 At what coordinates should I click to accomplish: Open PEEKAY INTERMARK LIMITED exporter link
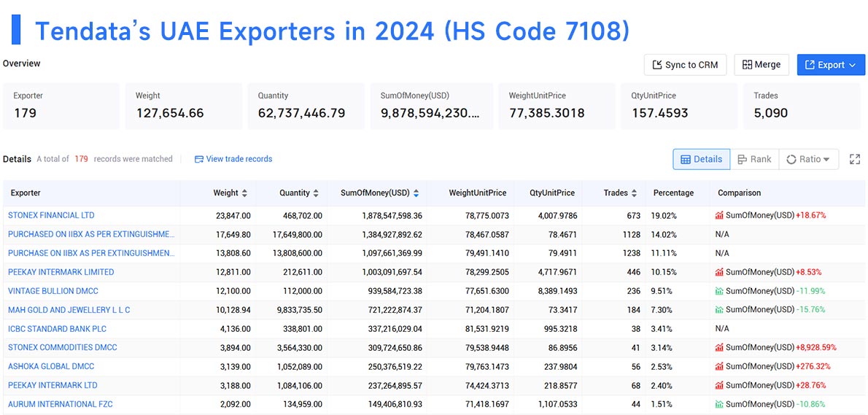tap(61, 272)
